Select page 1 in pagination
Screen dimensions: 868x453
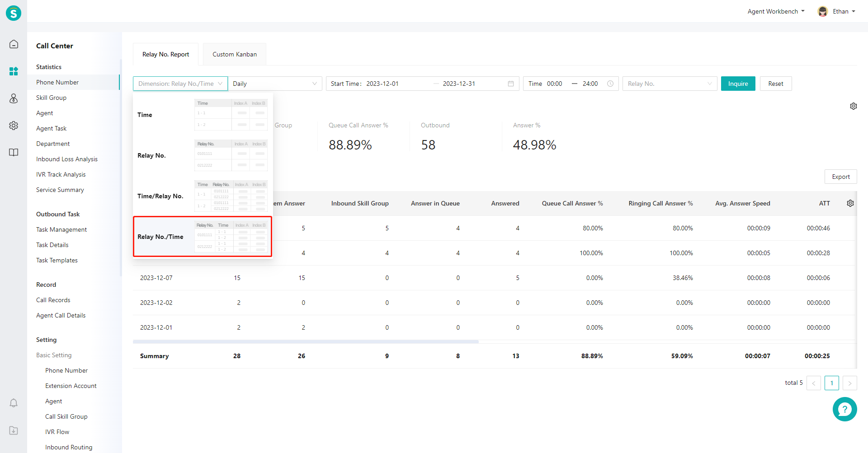pyautogui.click(x=832, y=383)
